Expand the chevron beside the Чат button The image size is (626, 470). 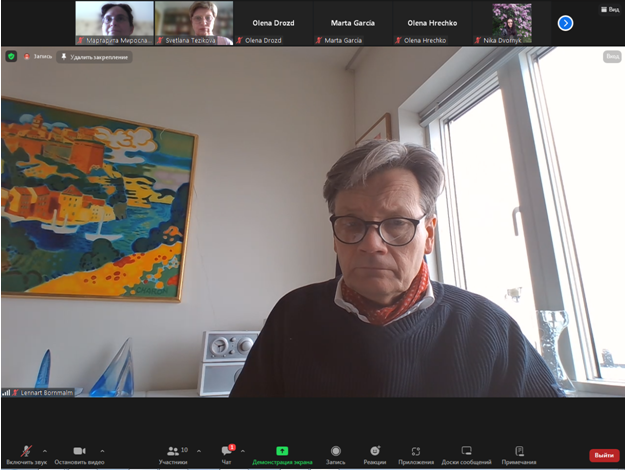(x=242, y=451)
